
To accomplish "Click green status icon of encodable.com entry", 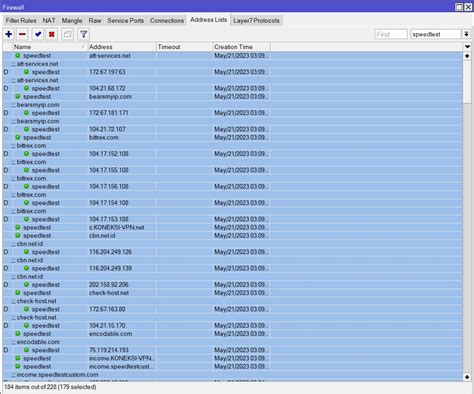I will click(18, 334).
